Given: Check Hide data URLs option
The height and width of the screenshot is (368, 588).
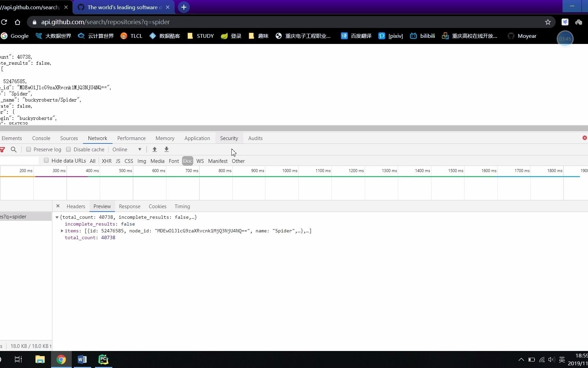Looking at the screenshot, I should [46, 160].
